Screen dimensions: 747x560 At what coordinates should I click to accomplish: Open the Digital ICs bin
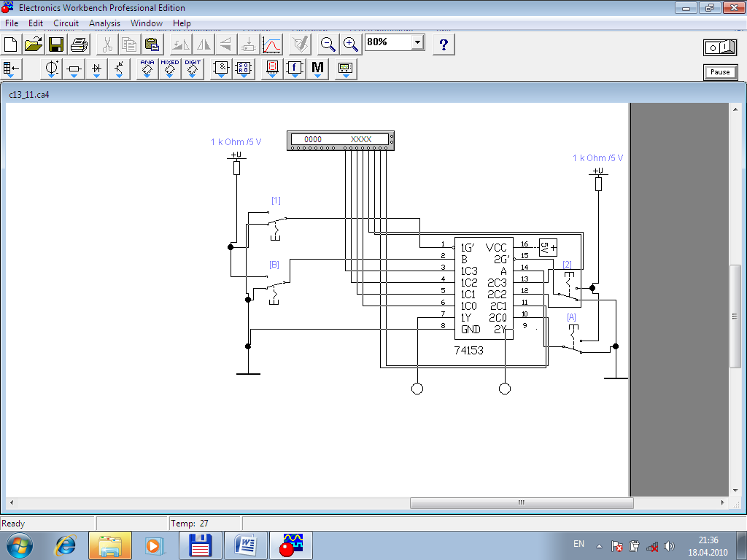click(x=193, y=69)
